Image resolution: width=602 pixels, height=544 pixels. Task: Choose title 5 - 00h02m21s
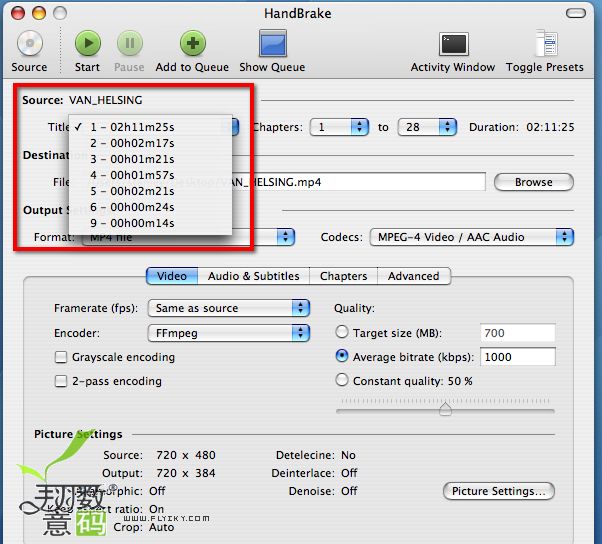(x=150, y=191)
